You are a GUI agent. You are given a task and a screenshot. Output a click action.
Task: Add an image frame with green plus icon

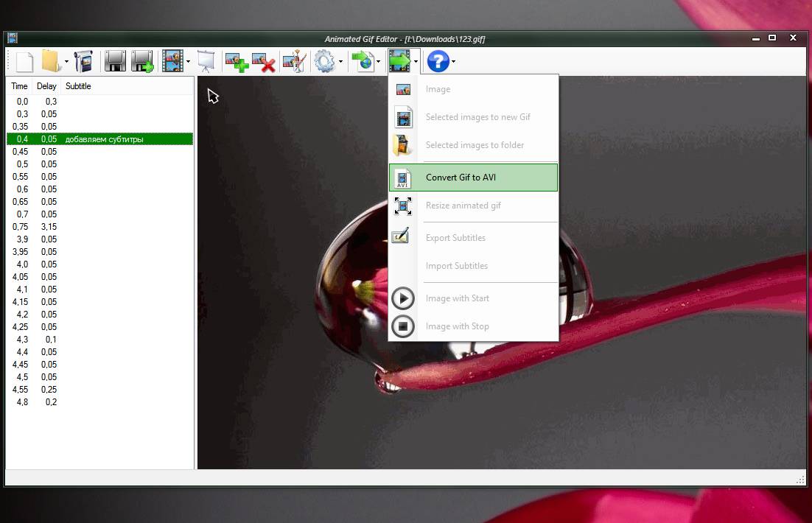[237, 62]
